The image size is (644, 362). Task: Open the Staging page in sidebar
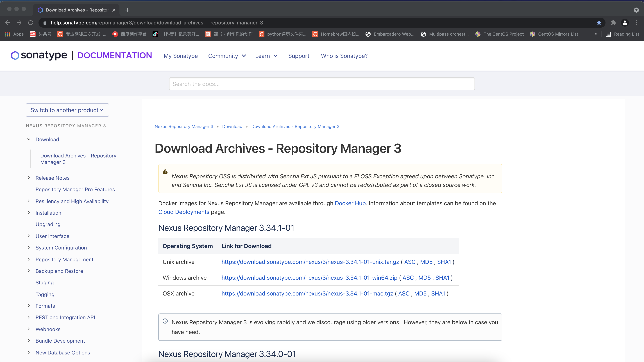[x=44, y=283]
